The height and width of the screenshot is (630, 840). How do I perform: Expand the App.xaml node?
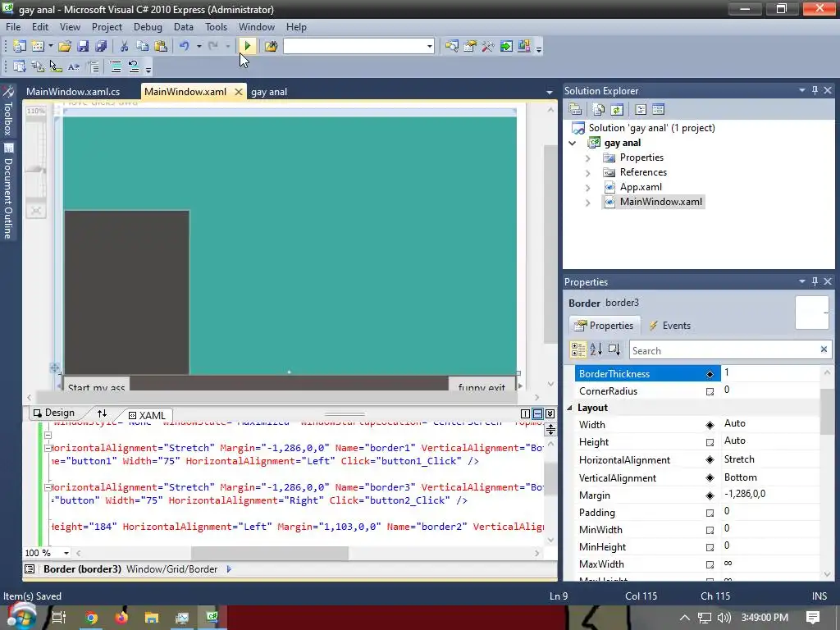[x=587, y=188]
